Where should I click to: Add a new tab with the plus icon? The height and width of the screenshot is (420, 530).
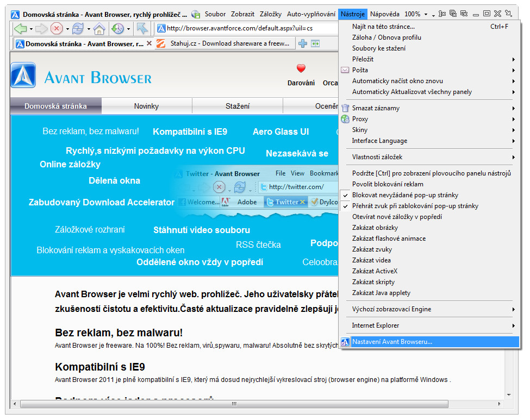click(303, 43)
